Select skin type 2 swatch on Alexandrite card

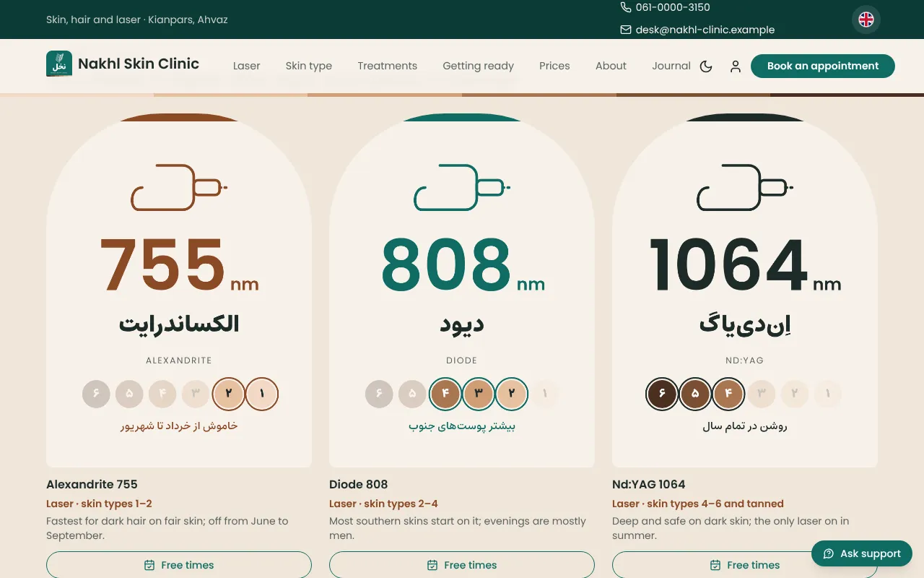[x=229, y=394]
